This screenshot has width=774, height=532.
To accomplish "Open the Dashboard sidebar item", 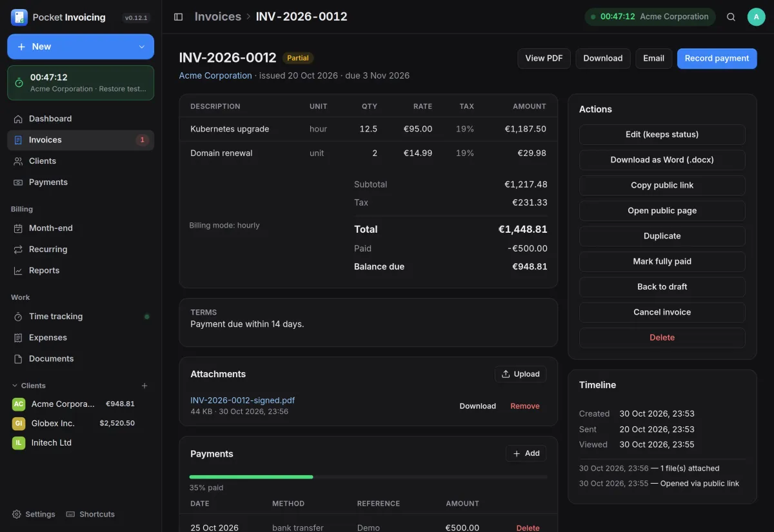I will (81, 119).
